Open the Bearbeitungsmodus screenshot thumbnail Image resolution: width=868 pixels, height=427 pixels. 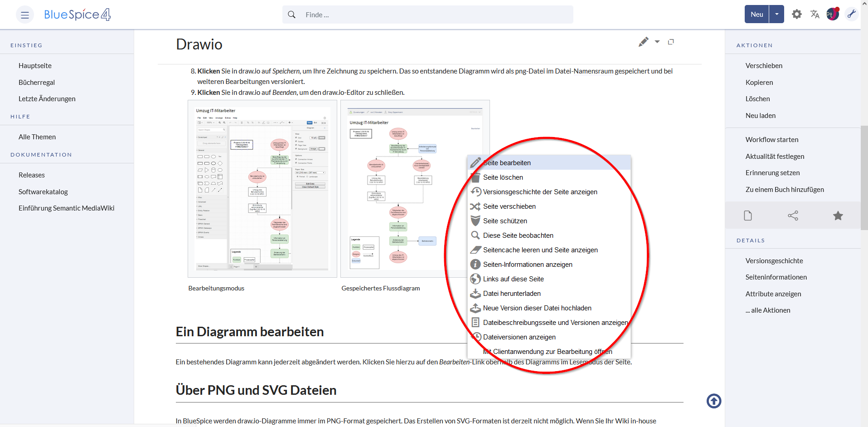point(262,189)
